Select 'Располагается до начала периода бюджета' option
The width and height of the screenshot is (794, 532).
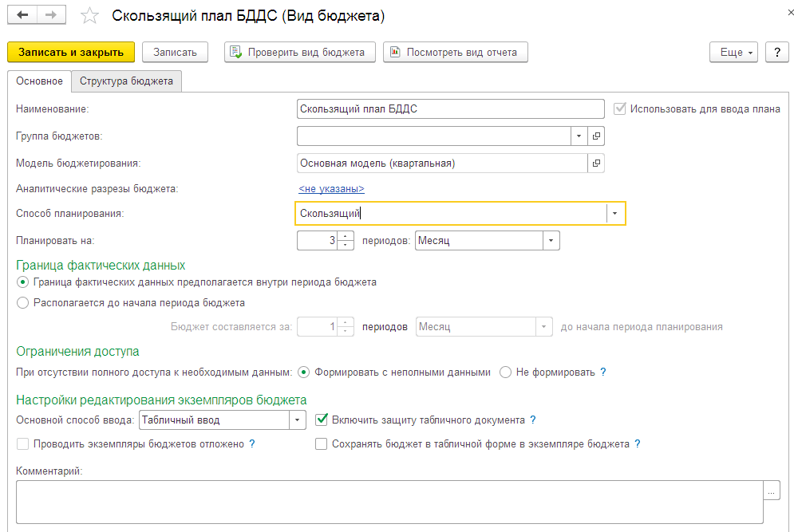(x=22, y=303)
